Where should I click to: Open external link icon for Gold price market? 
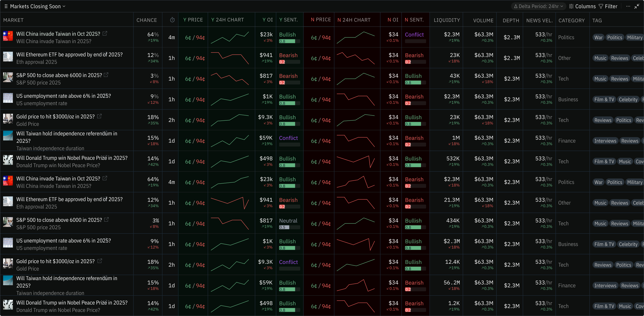click(x=99, y=116)
